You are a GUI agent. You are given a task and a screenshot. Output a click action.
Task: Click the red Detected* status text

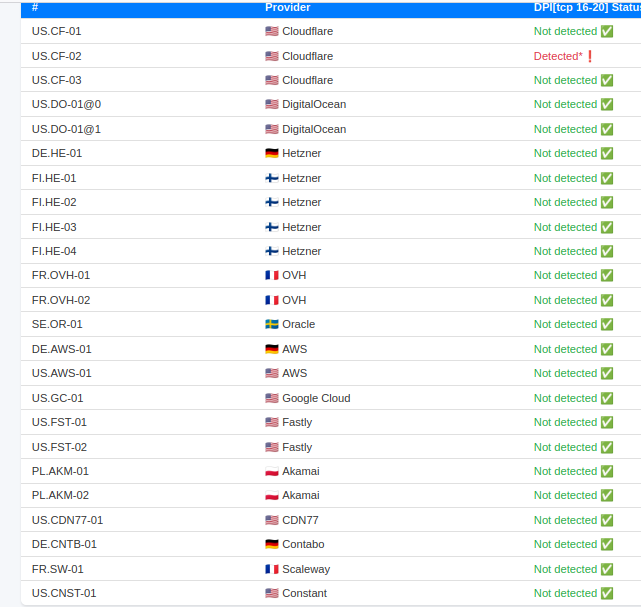(558, 56)
